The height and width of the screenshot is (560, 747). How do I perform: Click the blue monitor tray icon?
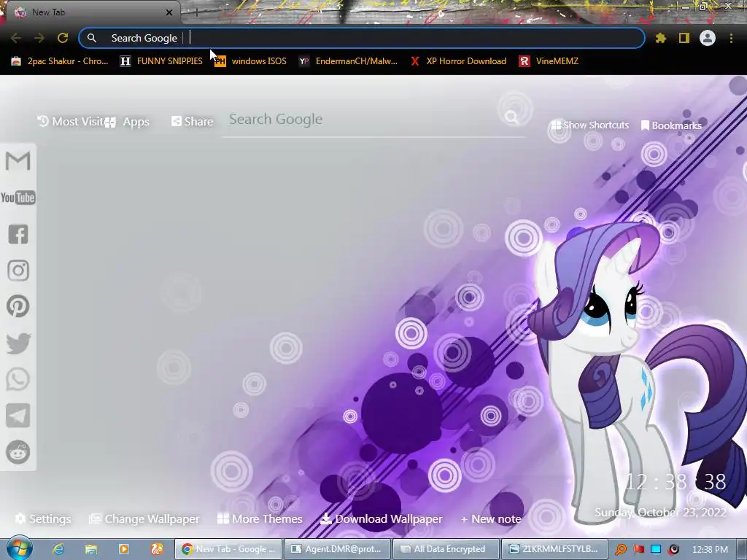(656, 550)
